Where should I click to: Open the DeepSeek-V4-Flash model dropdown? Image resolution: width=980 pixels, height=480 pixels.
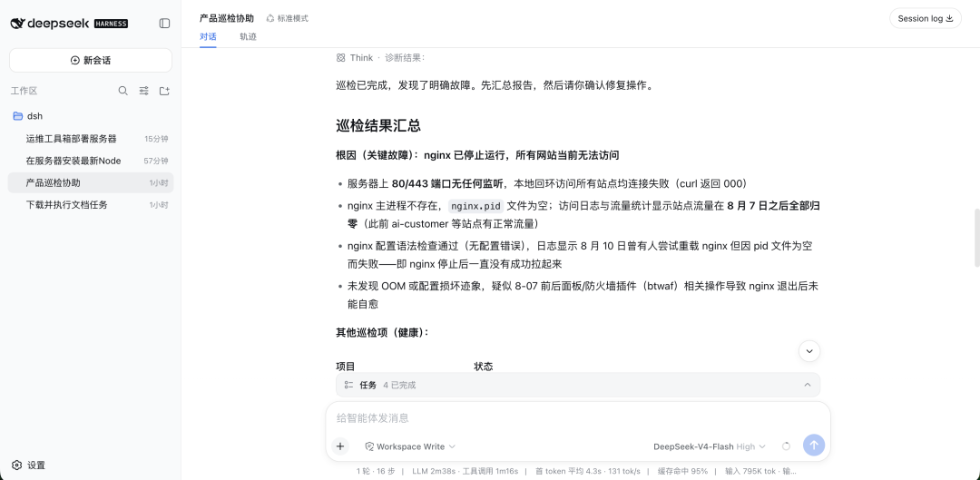coord(710,446)
